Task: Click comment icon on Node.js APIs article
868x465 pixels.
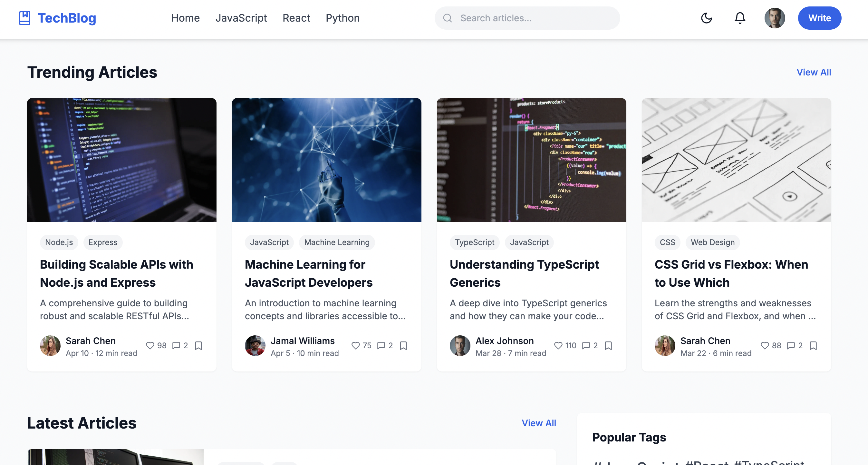Action: (176, 345)
